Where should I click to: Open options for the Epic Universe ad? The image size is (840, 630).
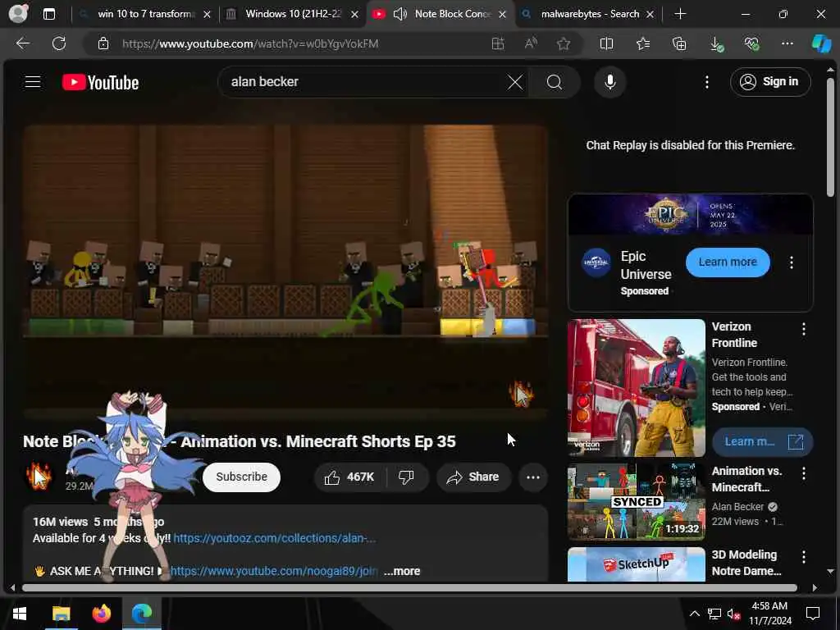coord(792,262)
